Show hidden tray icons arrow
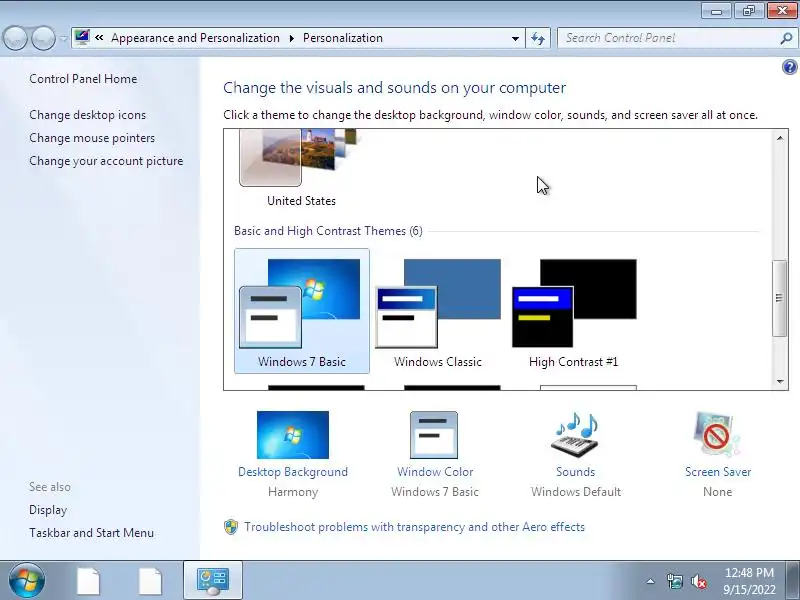Screen dimensions: 800x600 pos(651,581)
